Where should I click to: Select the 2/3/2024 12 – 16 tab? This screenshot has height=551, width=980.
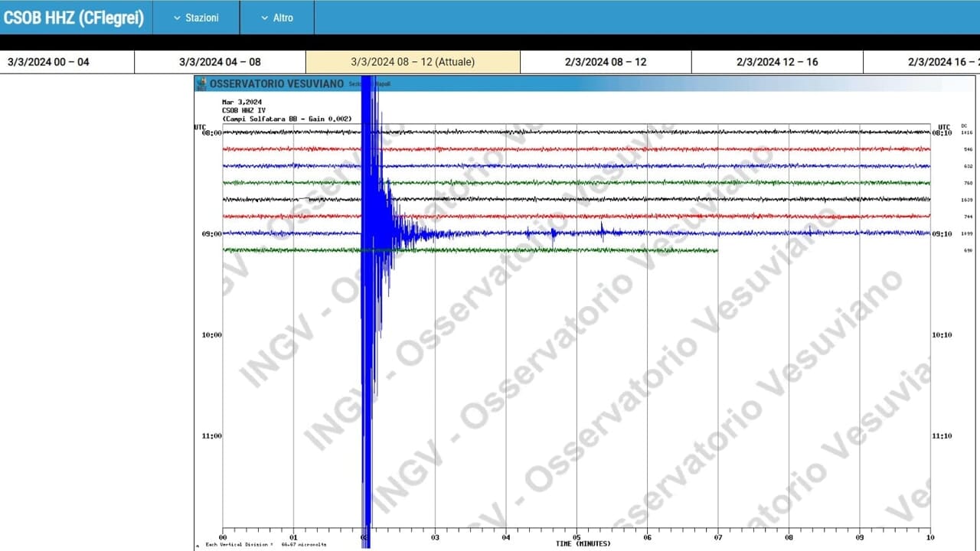(x=777, y=62)
